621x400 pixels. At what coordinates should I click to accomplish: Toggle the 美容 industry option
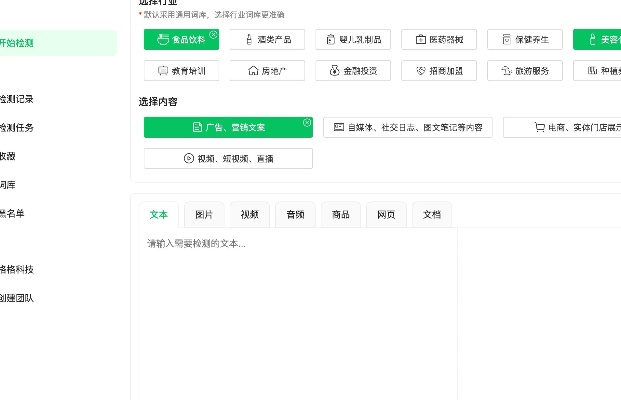[x=597, y=40]
